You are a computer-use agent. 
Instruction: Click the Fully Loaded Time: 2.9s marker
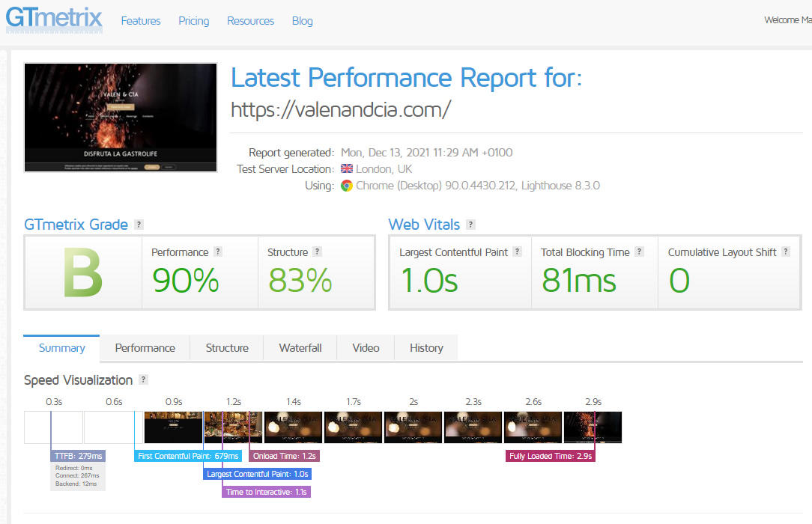(551, 456)
